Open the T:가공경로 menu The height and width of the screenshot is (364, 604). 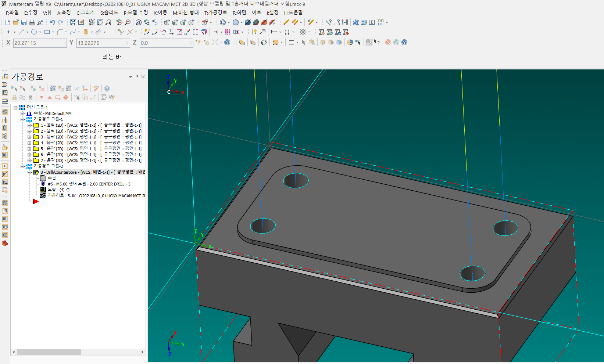[215, 13]
